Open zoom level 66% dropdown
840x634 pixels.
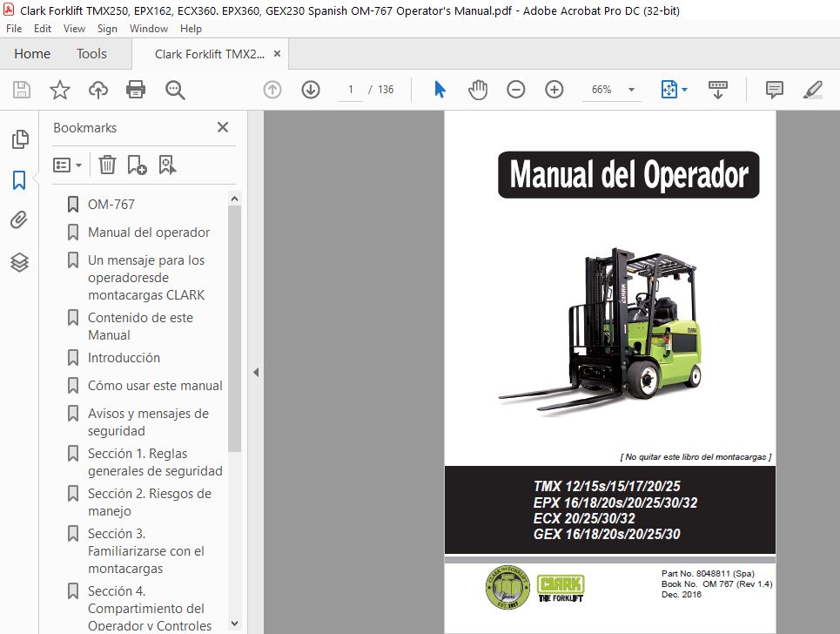point(632,90)
